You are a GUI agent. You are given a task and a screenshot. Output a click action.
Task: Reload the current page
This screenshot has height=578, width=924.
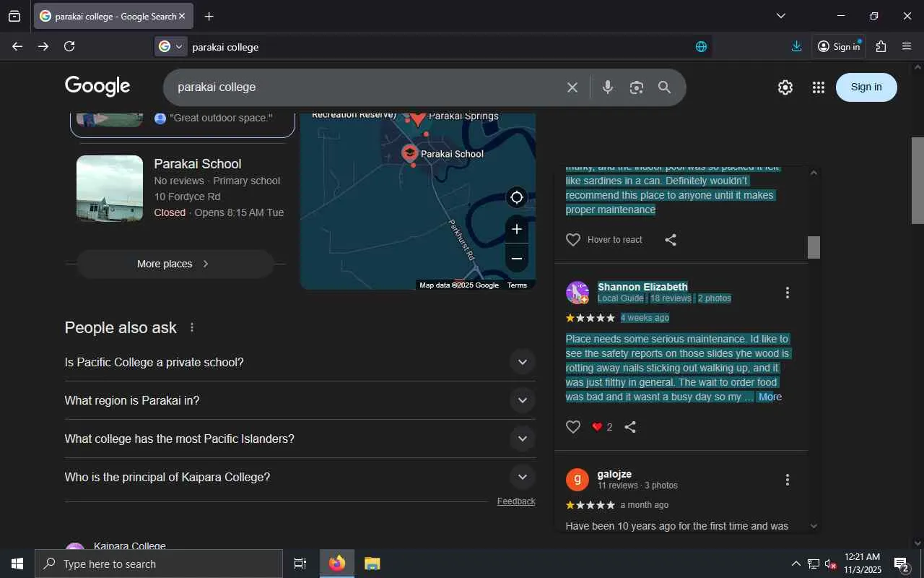(x=69, y=46)
